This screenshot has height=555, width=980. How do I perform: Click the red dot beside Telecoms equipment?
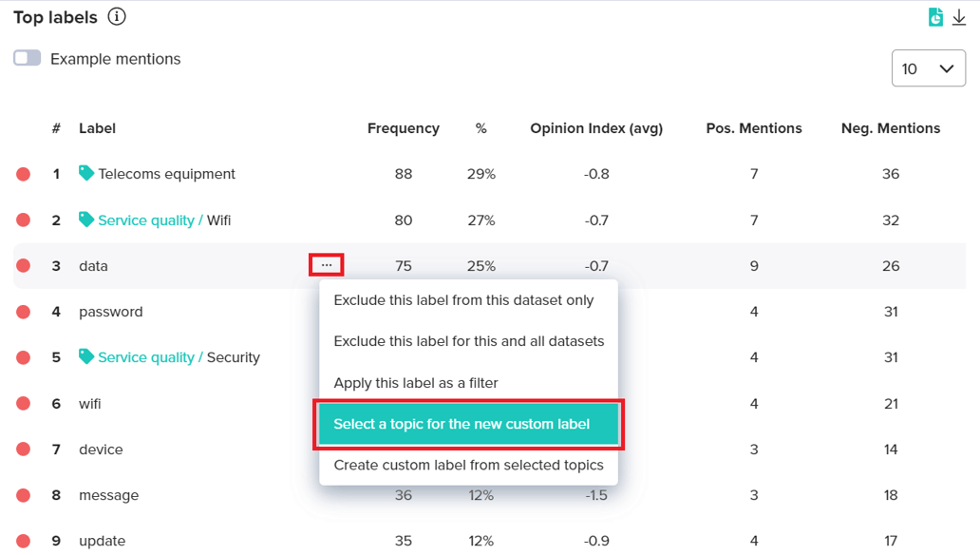pyautogui.click(x=24, y=174)
